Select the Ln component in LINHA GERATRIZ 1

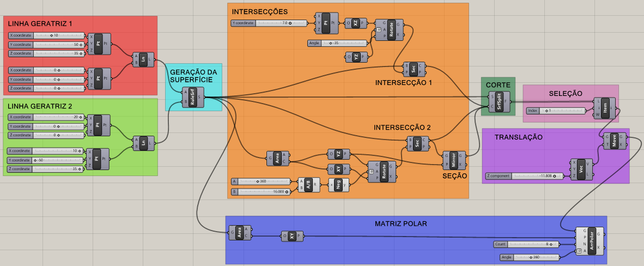click(143, 60)
